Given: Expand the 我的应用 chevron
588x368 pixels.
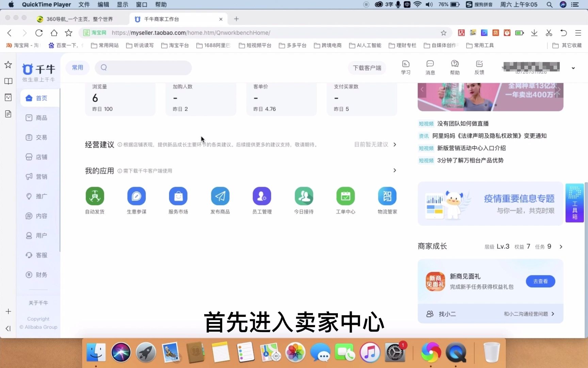Looking at the screenshot, I should 395,170.
